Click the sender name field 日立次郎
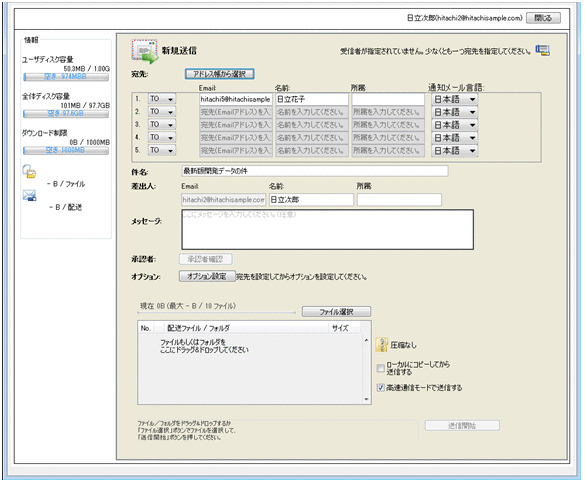The image size is (585, 484). pyautogui.click(x=311, y=200)
